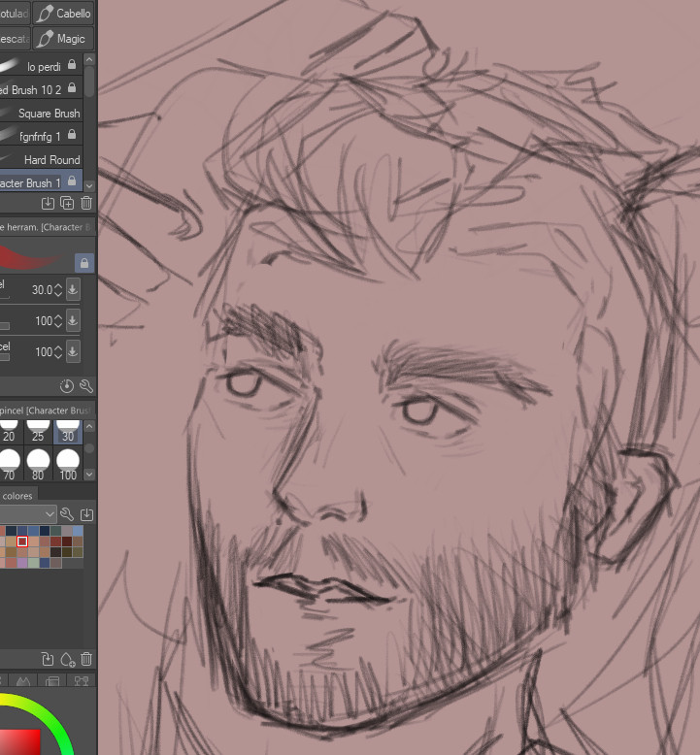The image size is (700, 755).
Task: Reset tool settings with the circular reset icon
Action: (x=66, y=385)
